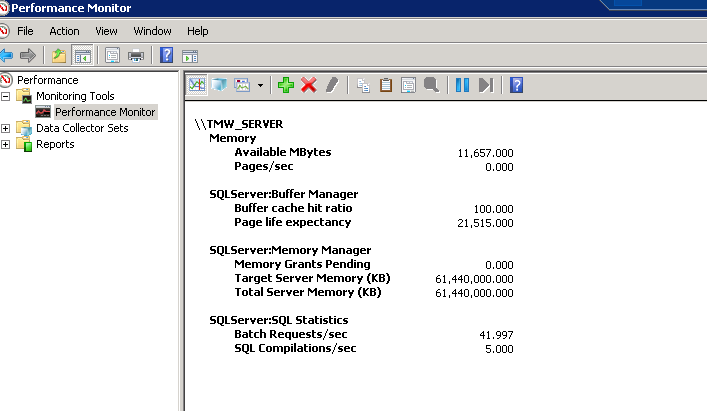
Task: Collapse the Monitoring Tools node
Action: 5,96
